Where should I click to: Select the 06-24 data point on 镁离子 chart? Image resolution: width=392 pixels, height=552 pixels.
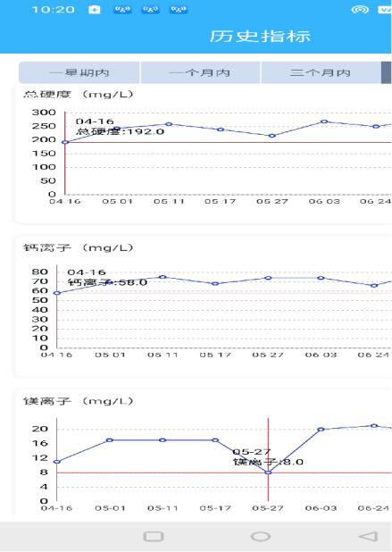[374, 426]
